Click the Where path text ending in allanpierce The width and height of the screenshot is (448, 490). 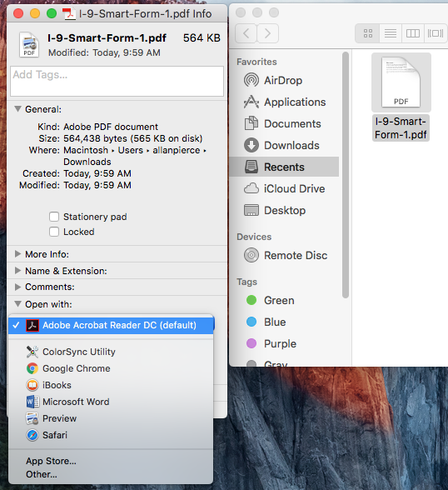pyautogui.click(x=135, y=150)
